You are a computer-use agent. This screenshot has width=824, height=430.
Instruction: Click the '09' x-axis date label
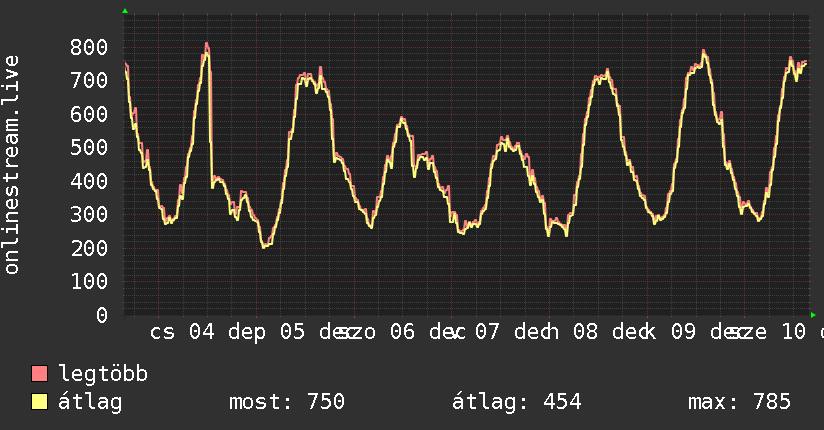click(x=683, y=332)
